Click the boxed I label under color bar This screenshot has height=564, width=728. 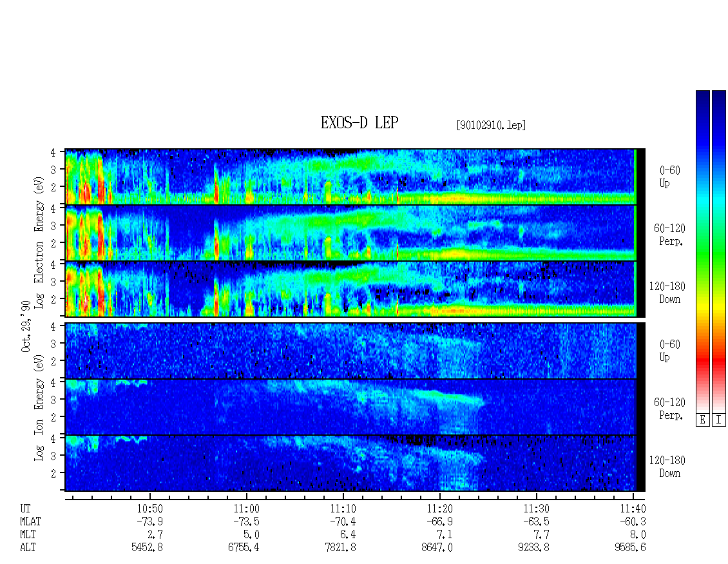coord(719,420)
